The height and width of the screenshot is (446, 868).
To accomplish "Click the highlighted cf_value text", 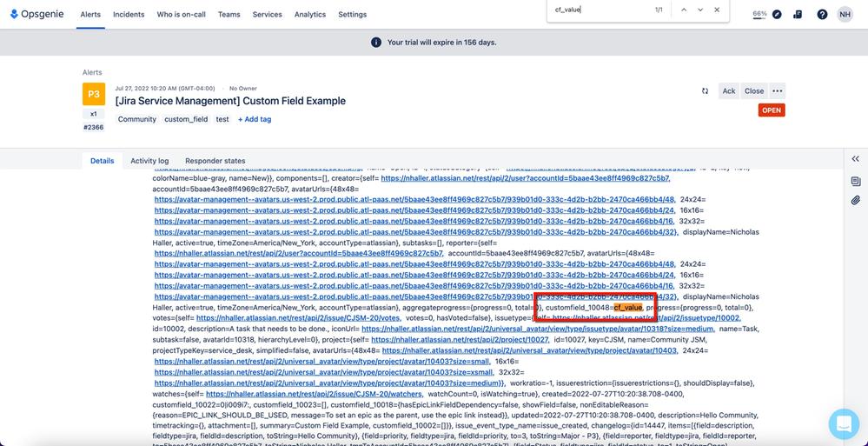I will point(627,308).
